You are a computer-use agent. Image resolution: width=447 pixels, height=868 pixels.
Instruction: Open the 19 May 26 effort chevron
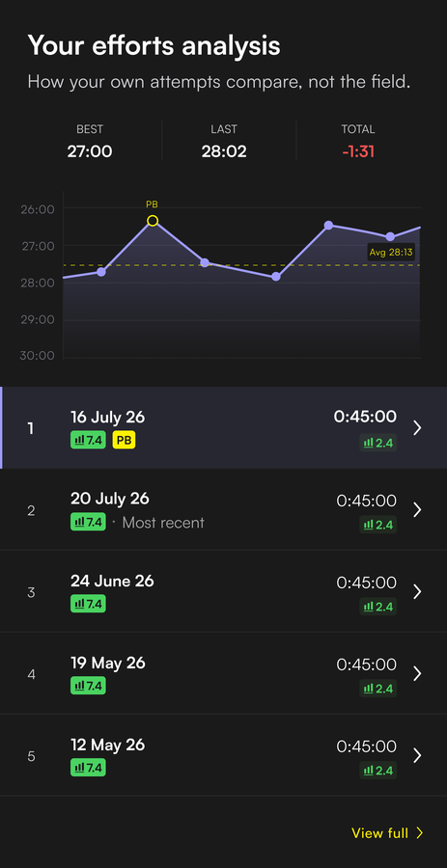(418, 674)
